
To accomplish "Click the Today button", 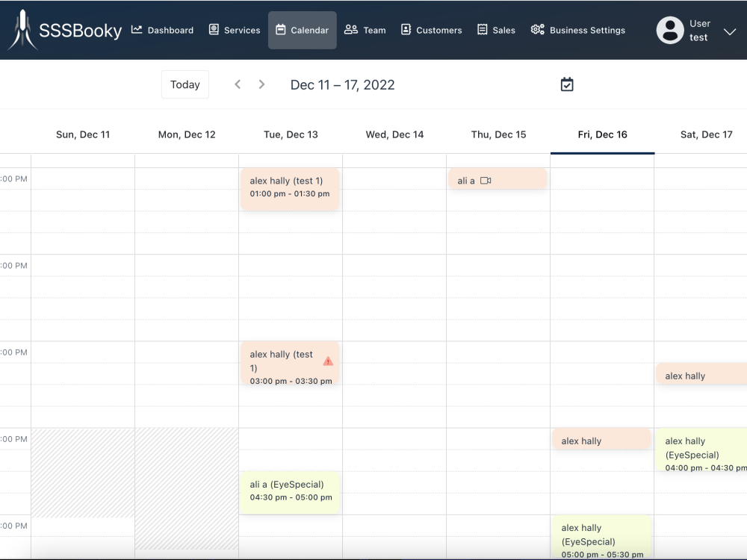I will click(x=185, y=84).
